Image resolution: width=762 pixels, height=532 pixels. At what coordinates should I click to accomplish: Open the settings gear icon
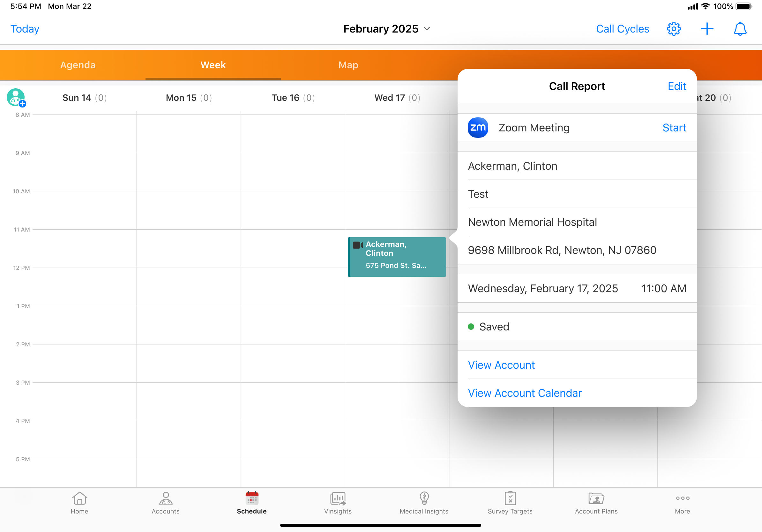click(673, 29)
